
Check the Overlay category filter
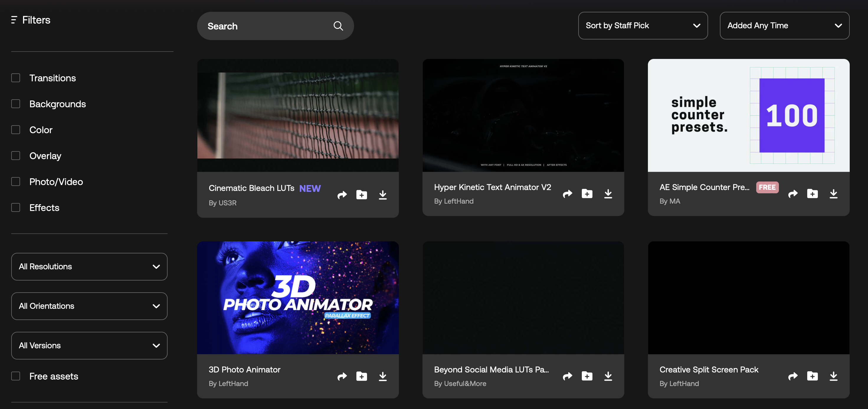coord(16,156)
